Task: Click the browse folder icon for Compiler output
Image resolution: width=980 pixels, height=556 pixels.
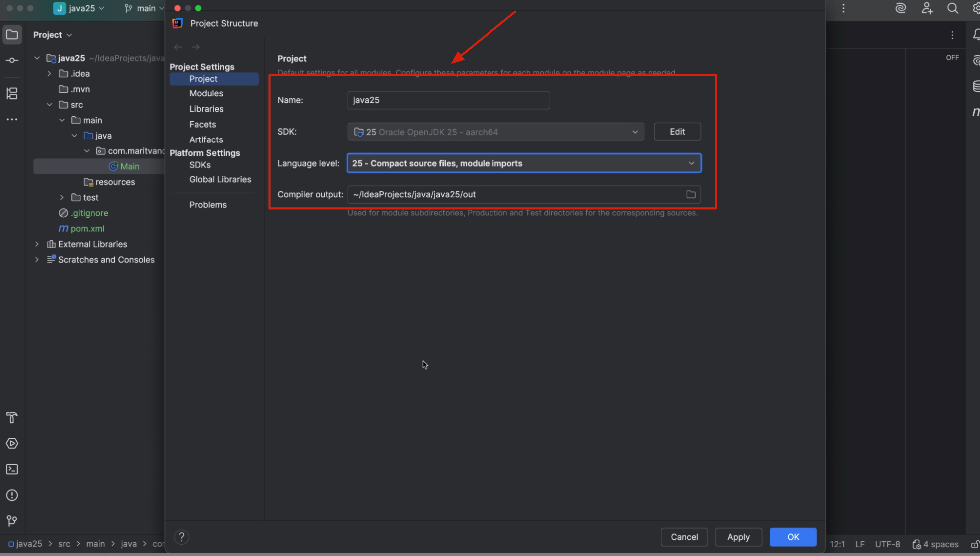Action: (691, 194)
